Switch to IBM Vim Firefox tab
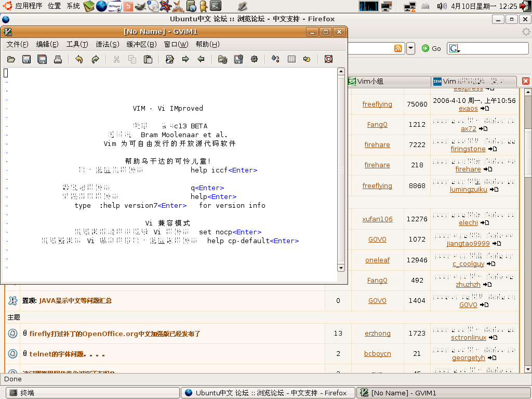 pos(474,82)
